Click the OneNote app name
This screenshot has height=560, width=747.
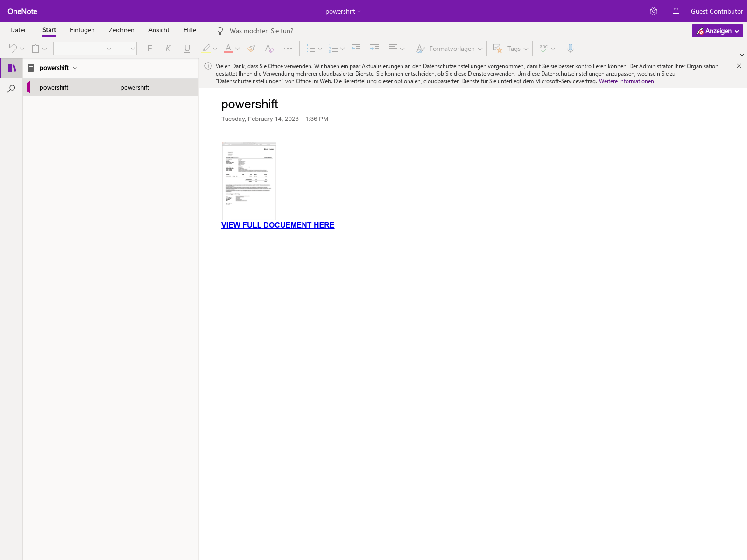click(22, 11)
